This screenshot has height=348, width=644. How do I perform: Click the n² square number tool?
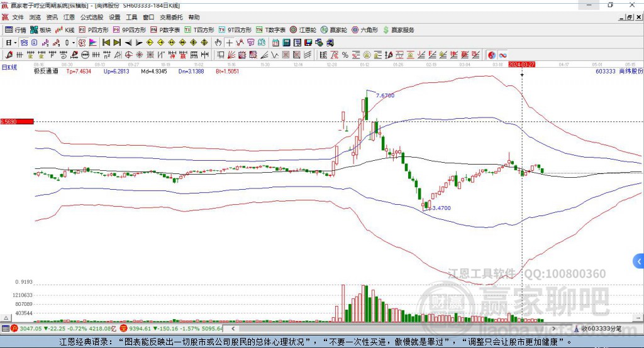107,55
